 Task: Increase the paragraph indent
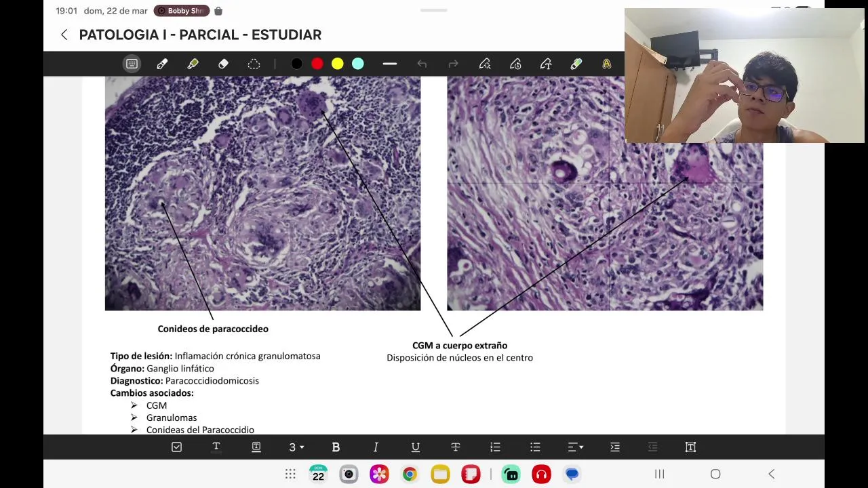pos(615,447)
